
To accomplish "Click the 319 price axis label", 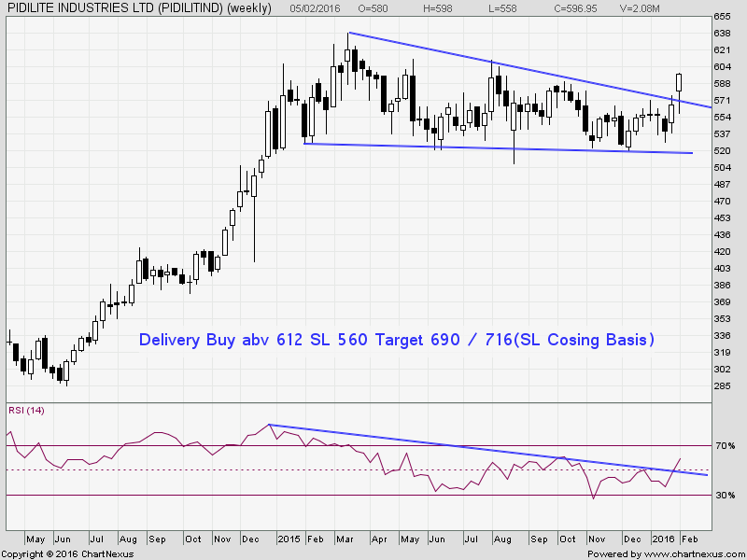I will click(x=722, y=353).
